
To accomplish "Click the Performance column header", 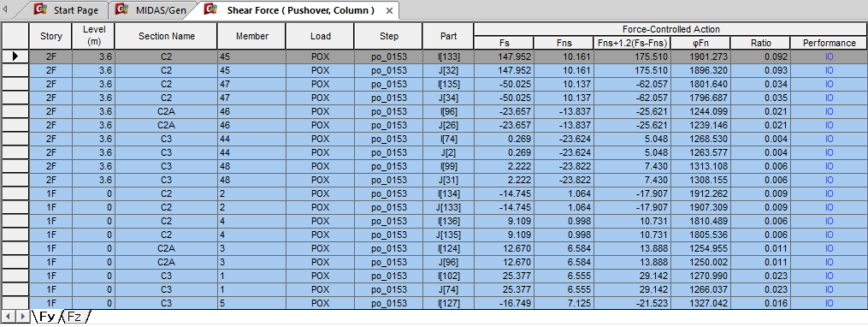I will point(829,43).
